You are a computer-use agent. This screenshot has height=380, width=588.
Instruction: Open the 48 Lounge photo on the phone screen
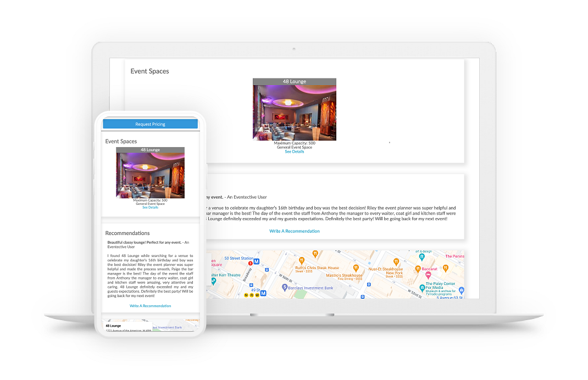pos(150,175)
